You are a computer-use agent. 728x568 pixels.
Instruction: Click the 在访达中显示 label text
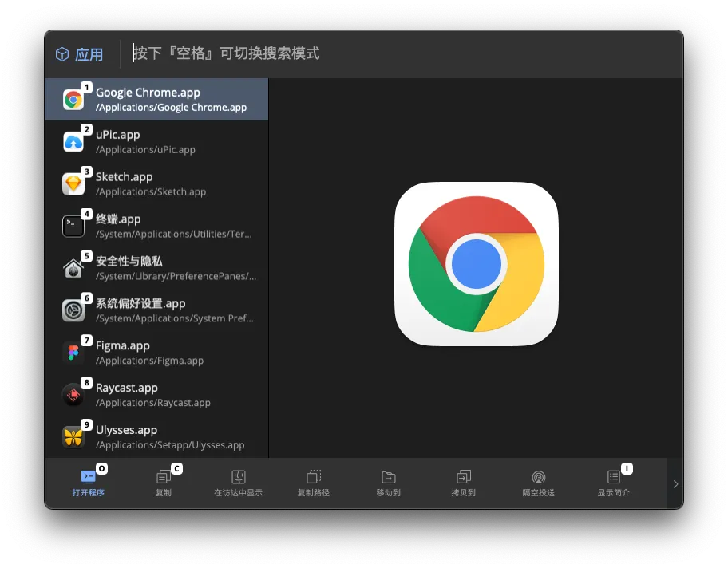(x=239, y=493)
